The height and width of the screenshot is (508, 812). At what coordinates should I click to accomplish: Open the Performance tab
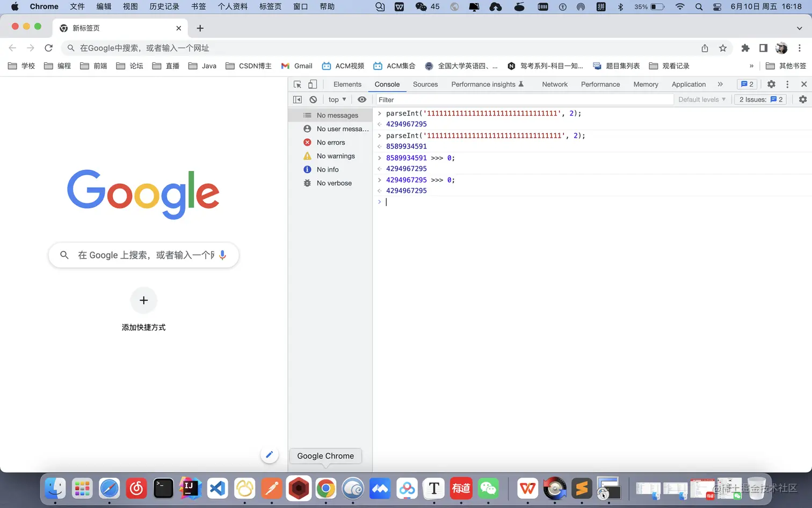[600, 84]
